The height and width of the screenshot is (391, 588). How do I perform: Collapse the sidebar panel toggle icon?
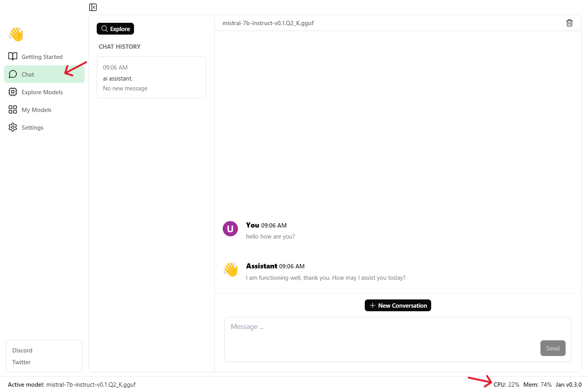pyautogui.click(x=93, y=7)
